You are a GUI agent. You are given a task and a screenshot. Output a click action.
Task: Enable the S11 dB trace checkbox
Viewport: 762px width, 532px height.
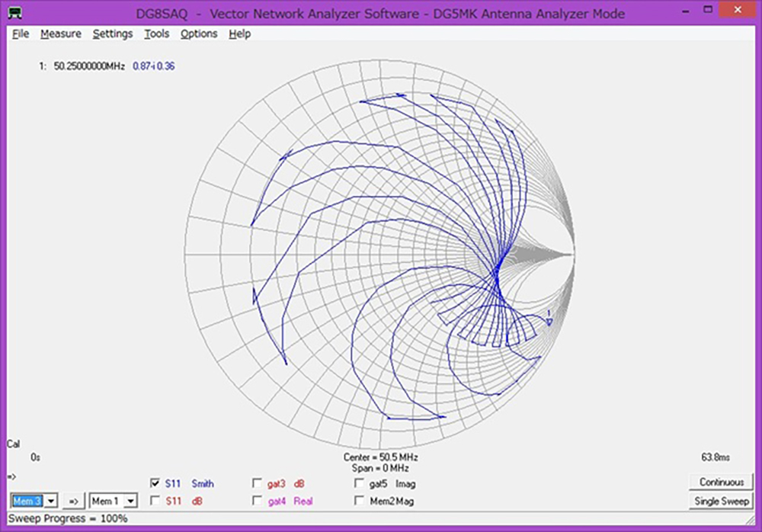click(x=155, y=501)
